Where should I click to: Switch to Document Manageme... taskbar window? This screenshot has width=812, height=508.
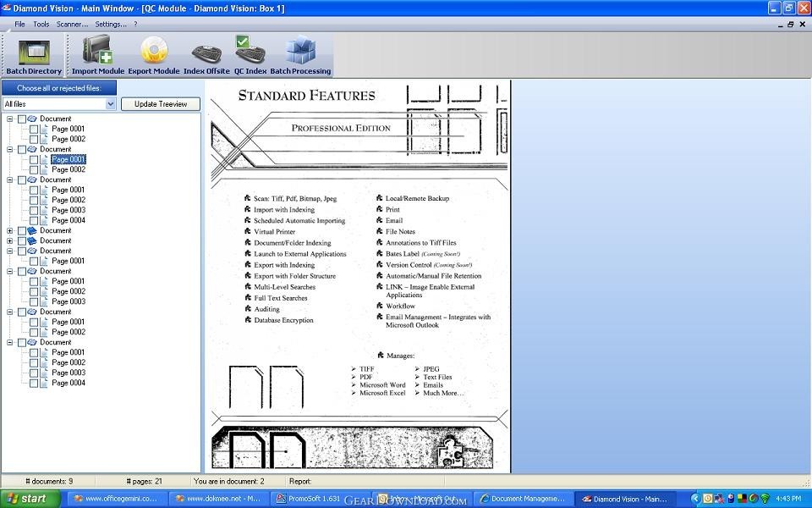click(x=523, y=499)
